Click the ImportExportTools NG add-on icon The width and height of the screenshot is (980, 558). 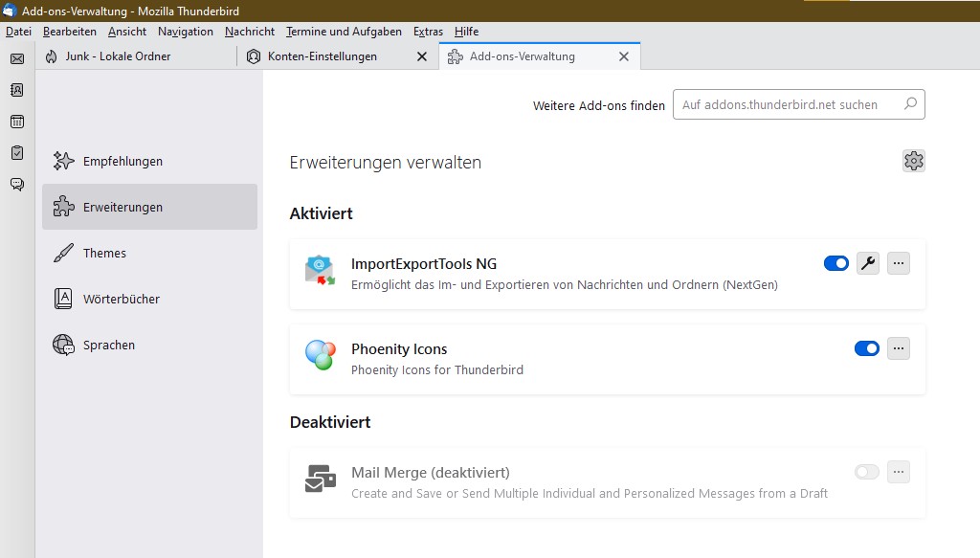tap(320, 271)
